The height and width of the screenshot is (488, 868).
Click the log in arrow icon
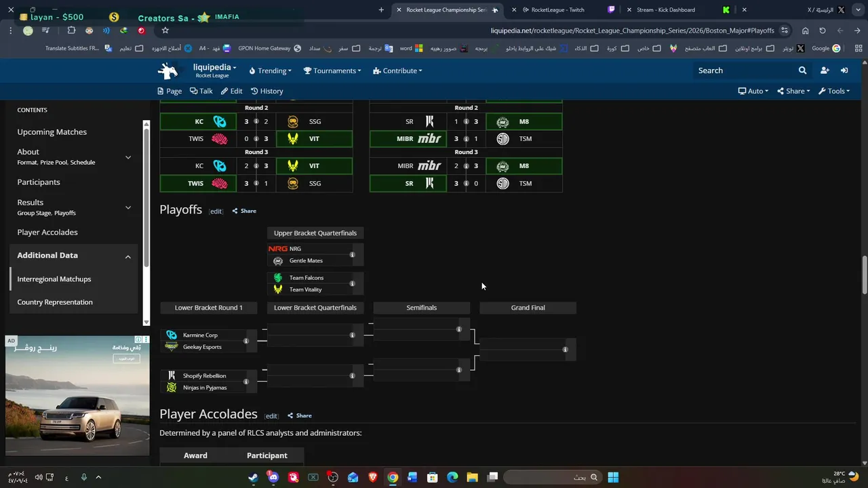point(844,70)
